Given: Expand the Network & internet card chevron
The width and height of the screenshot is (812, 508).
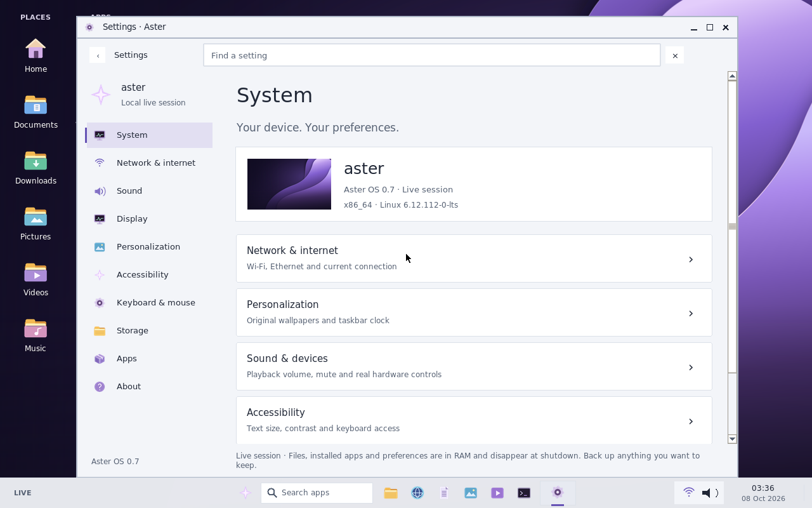Looking at the screenshot, I should pyautogui.click(x=691, y=259).
